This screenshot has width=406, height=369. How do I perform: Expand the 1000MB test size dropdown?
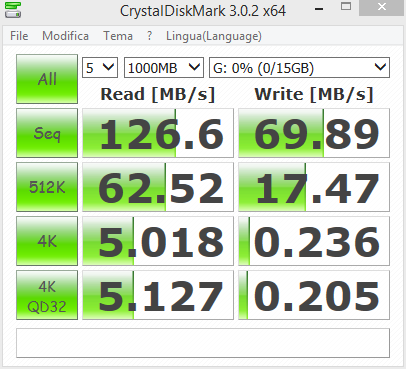tap(164, 68)
